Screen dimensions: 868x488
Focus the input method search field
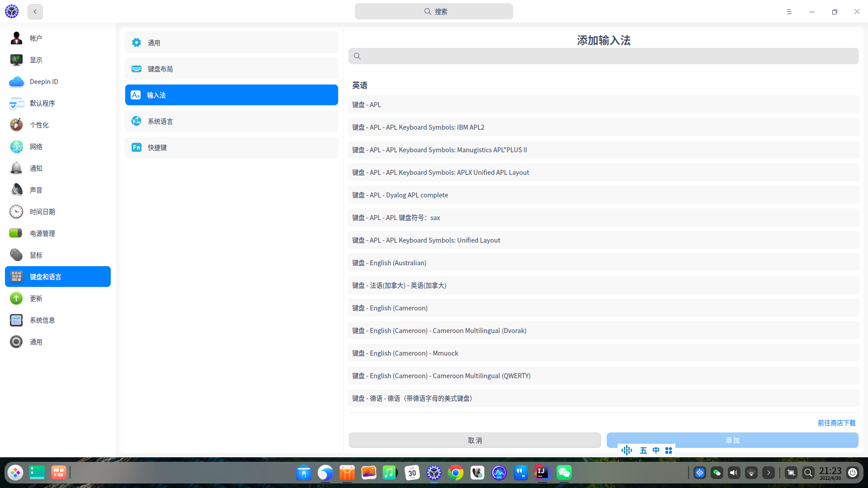coord(604,56)
